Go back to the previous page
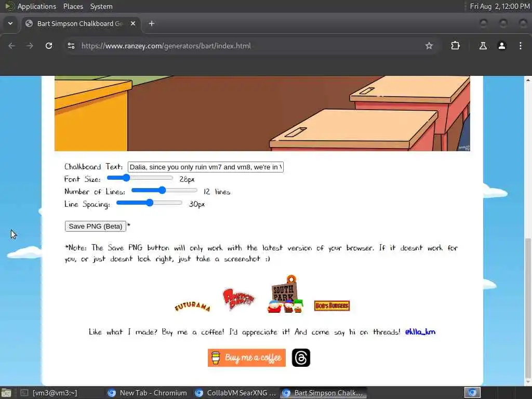This screenshot has width=532, height=399. (11, 46)
